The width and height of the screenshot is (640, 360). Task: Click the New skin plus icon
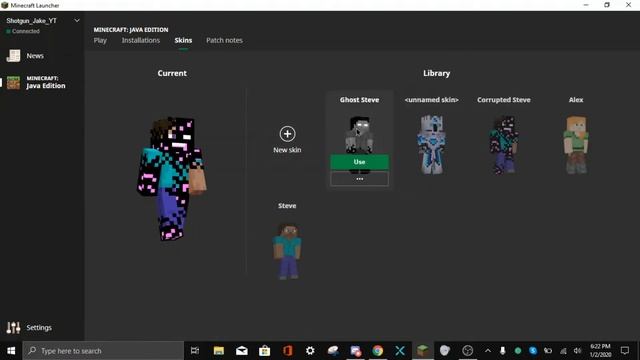point(287,134)
